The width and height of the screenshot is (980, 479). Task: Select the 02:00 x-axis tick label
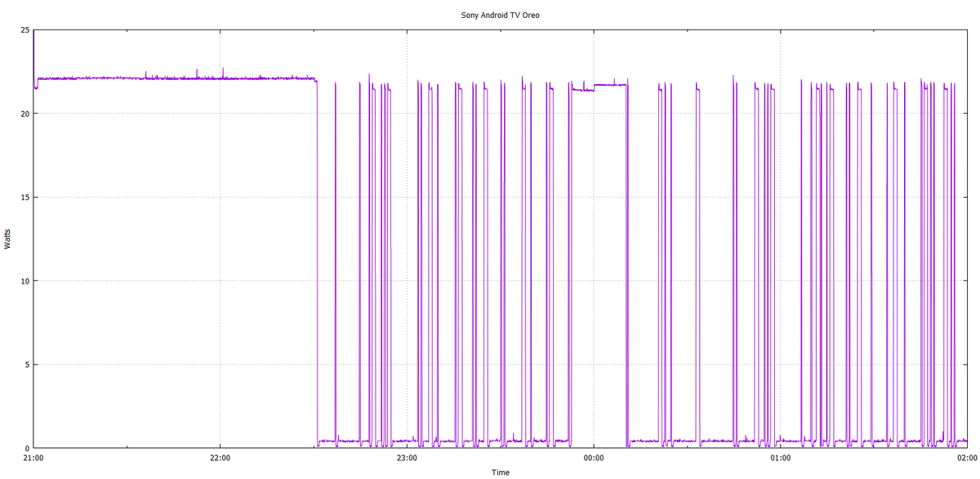click(966, 458)
